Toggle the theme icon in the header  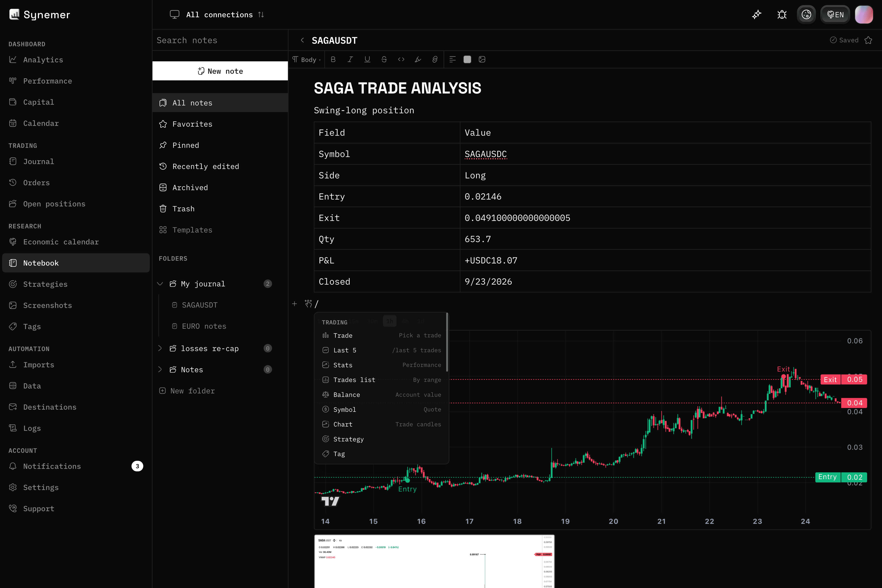point(806,15)
